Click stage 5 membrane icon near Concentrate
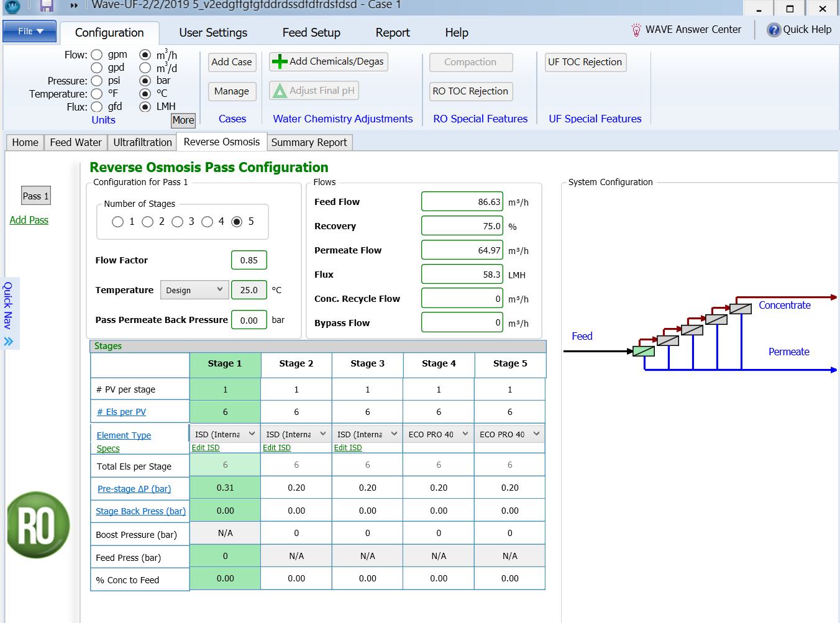This screenshot has width=840, height=623. coord(741,309)
